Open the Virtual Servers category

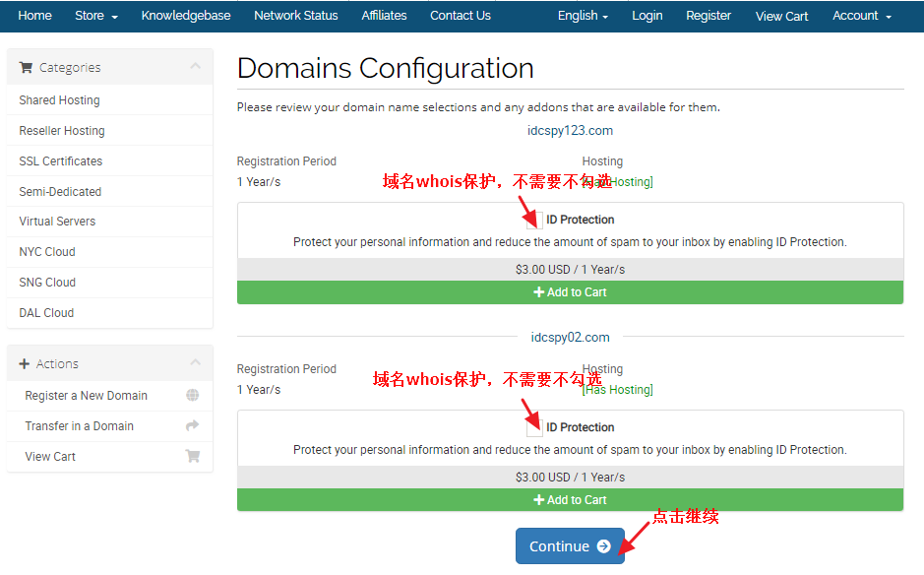(57, 222)
